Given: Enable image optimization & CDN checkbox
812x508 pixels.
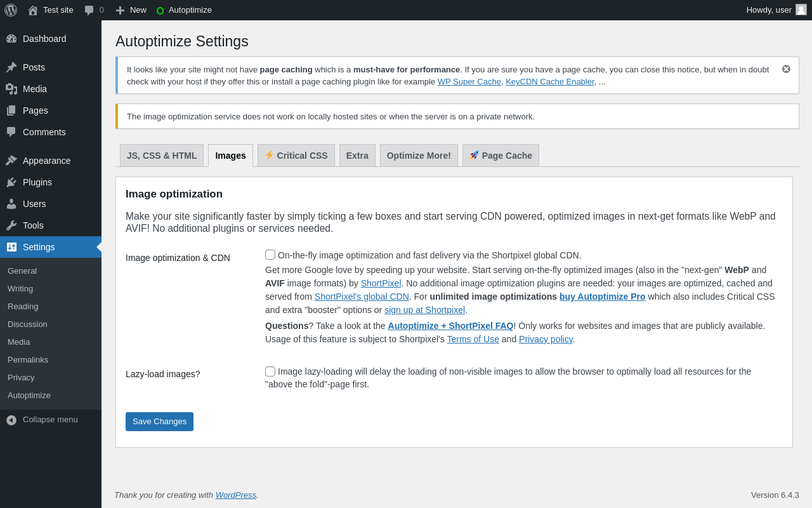Looking at the screenshot, I should (270, 255).
